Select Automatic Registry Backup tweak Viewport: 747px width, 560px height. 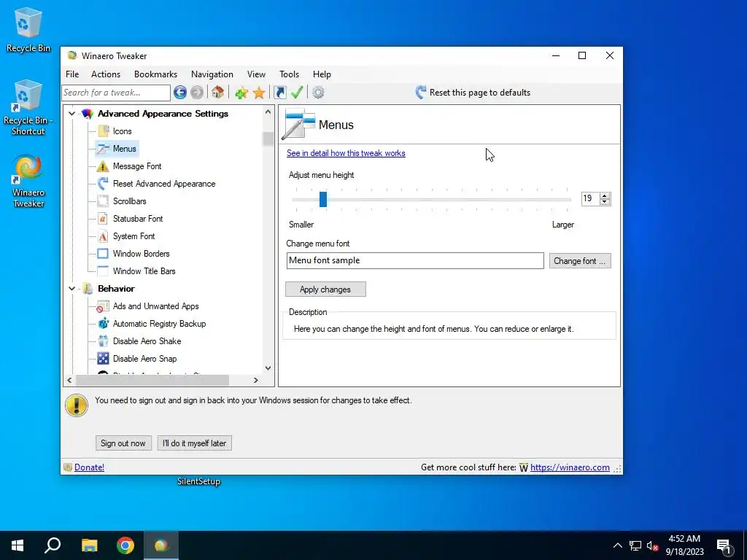tap(159, 324)
